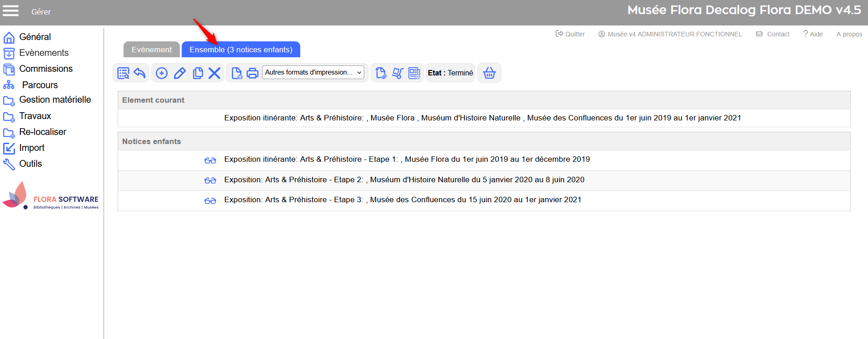The height and width of the screenshot is (339, 868).
Task: Open the search results list icon
Action: coord(123,73)
